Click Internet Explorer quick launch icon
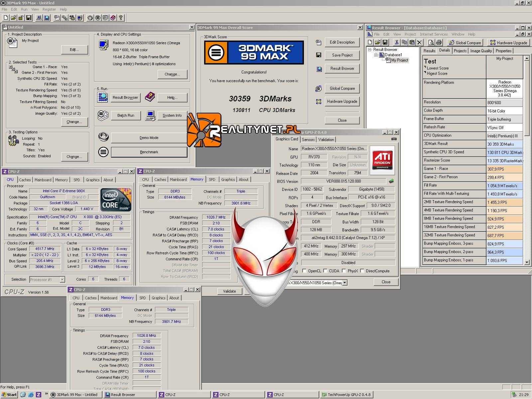532x399 pixels. (x=31, y=395)
